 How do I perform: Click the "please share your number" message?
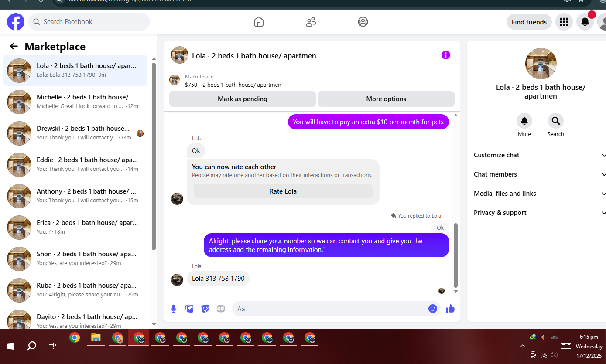(326, 245)
